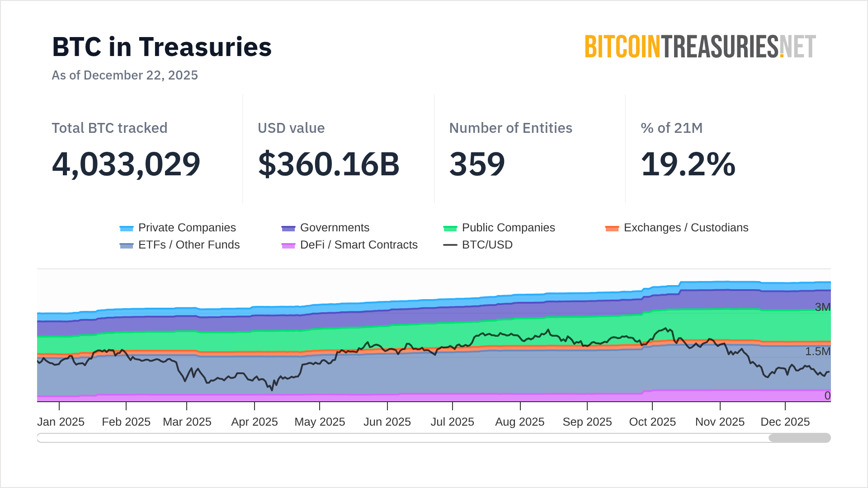This screenshot has width=868, height=488.
Task: Click the BTC/USD line legend marker
Action: tap(450, 245)
